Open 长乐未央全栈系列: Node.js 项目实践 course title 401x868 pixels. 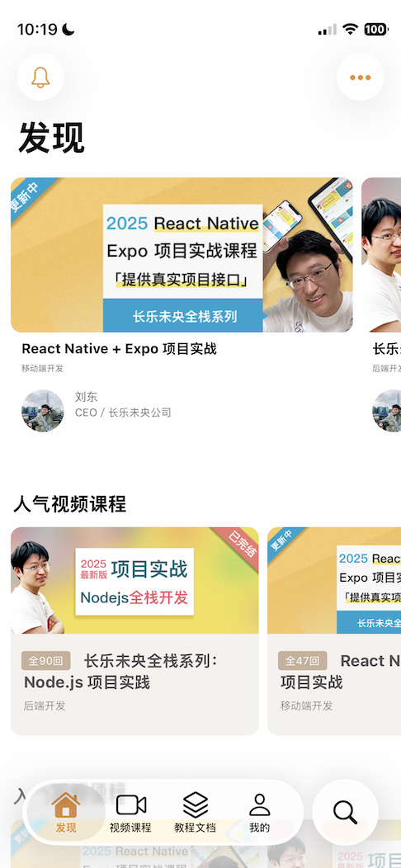(121, 672)
